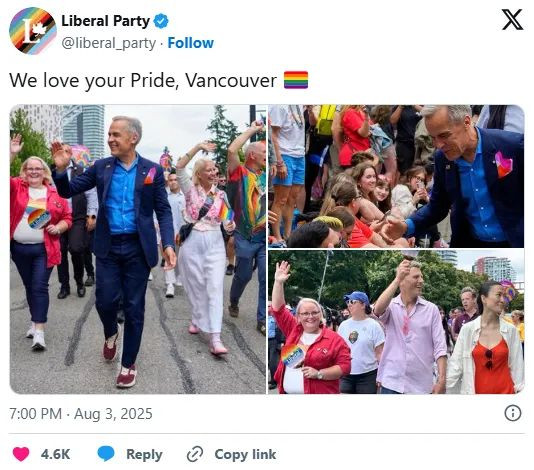Open top-right crowd handshake photo
Screen dimensions: 534x470
coord(396,176)
